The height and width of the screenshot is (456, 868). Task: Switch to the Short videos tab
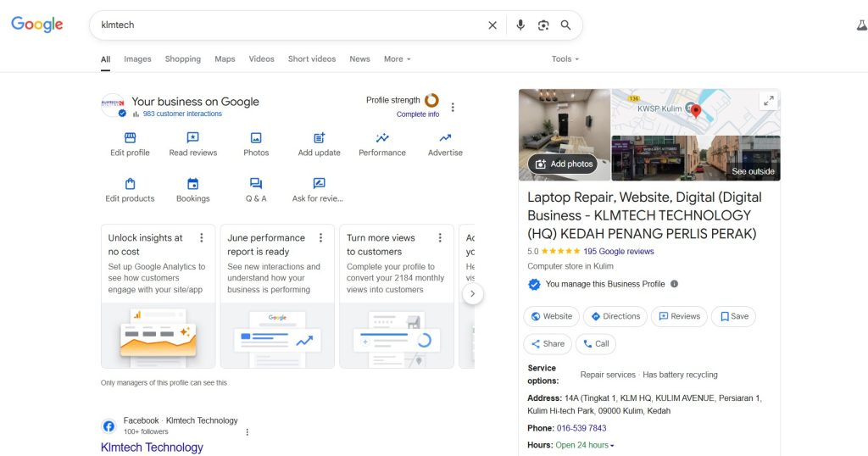click(312, 59)
